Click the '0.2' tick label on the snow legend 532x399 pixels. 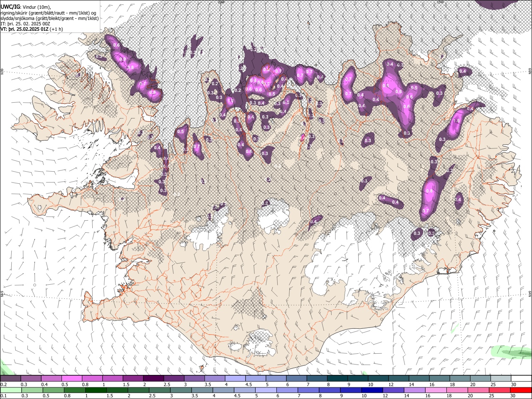(4, 384)
